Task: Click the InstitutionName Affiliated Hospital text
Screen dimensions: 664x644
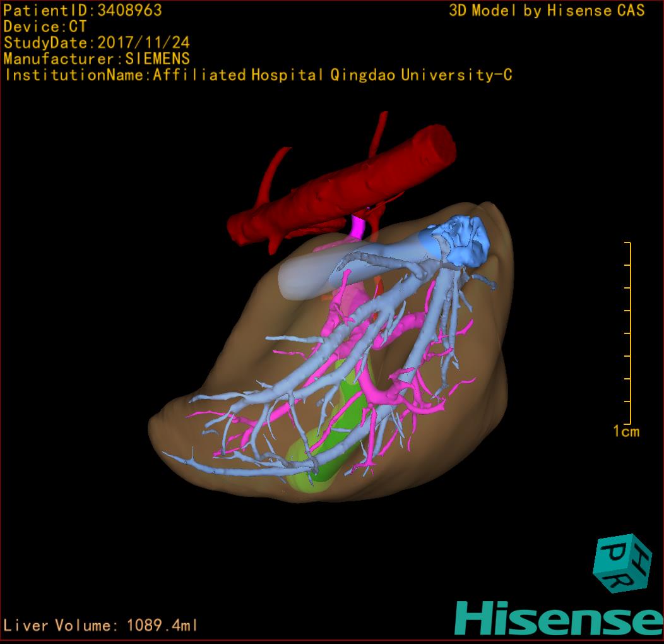Action: [x=258, y=75]
